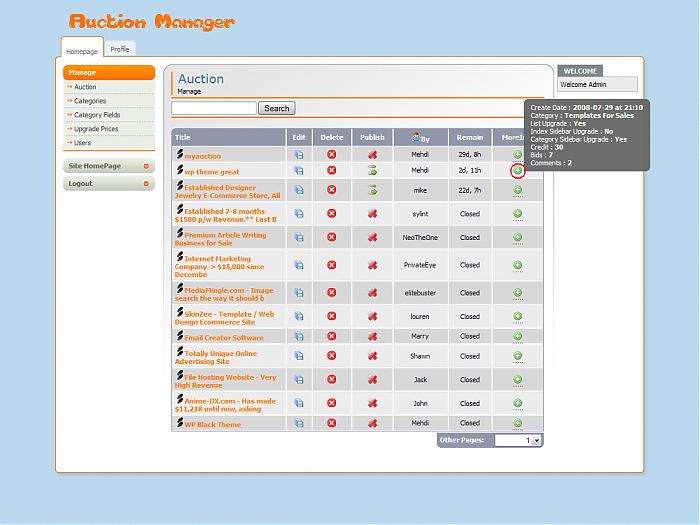700x525 pixels.
Task: Open the myauction title link
Action: click(x=203, y=156)
